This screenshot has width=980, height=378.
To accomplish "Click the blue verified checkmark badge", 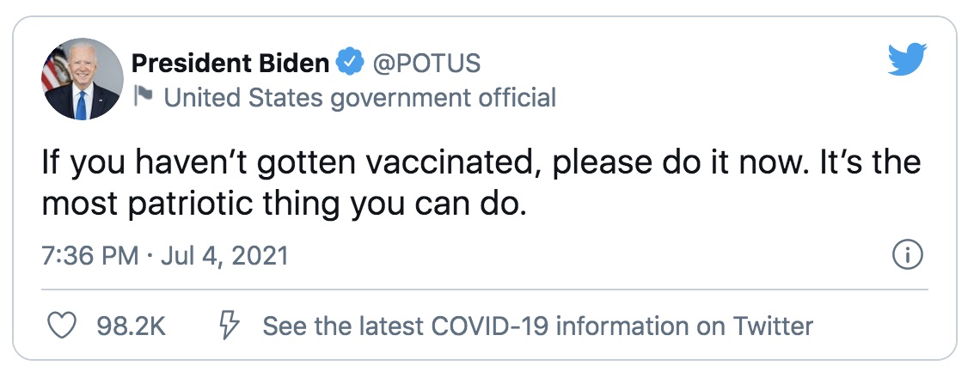I will [348, 63].
